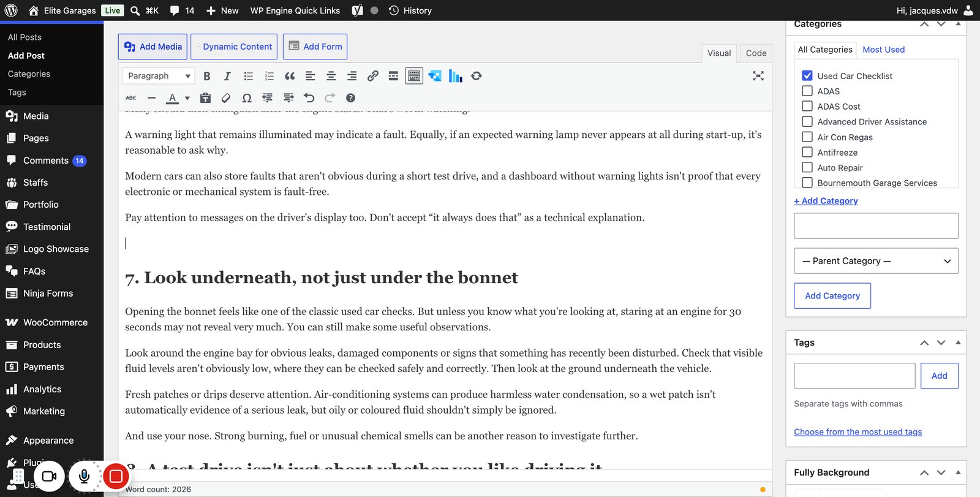
Task: Toggle the Categories panel
Action: click(x=958, y=25)
